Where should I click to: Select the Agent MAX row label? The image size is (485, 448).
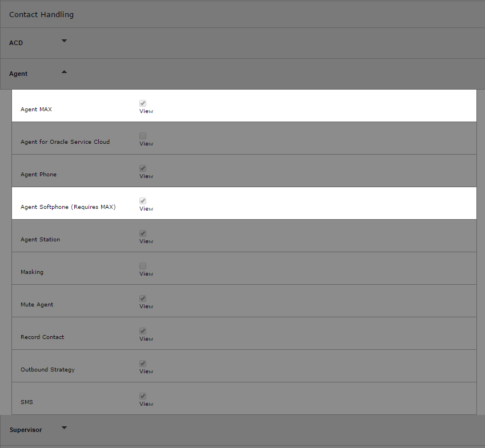[x=36, y=110]
